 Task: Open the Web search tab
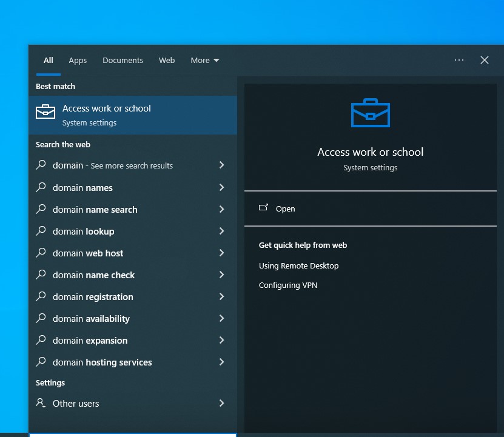(167, 60)
